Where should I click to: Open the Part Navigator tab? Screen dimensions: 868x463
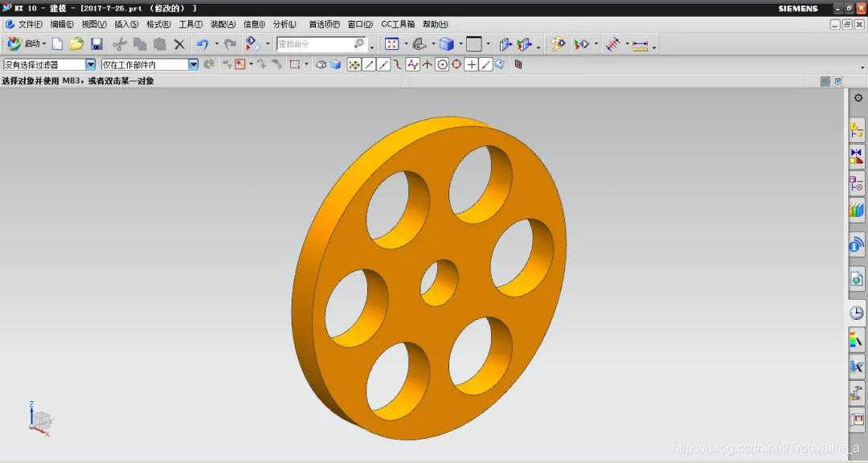(857, 184)
